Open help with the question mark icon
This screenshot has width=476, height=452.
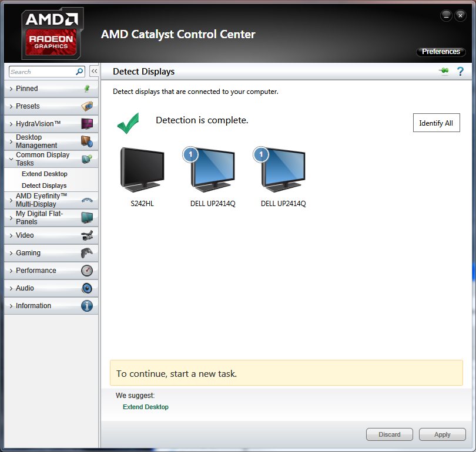pyautogui.click(x=460, y=72)
